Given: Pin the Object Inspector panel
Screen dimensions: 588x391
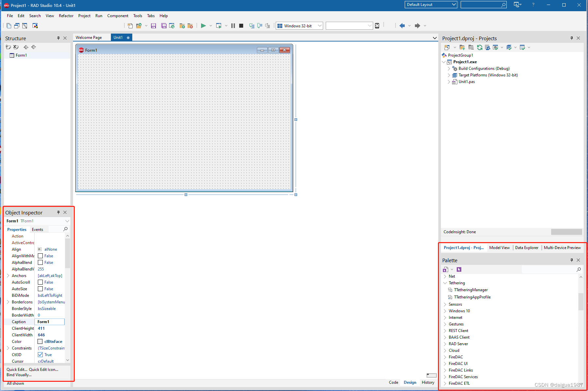Looking at the screenshot, I should pyautogui.click(x=58, y=212).
